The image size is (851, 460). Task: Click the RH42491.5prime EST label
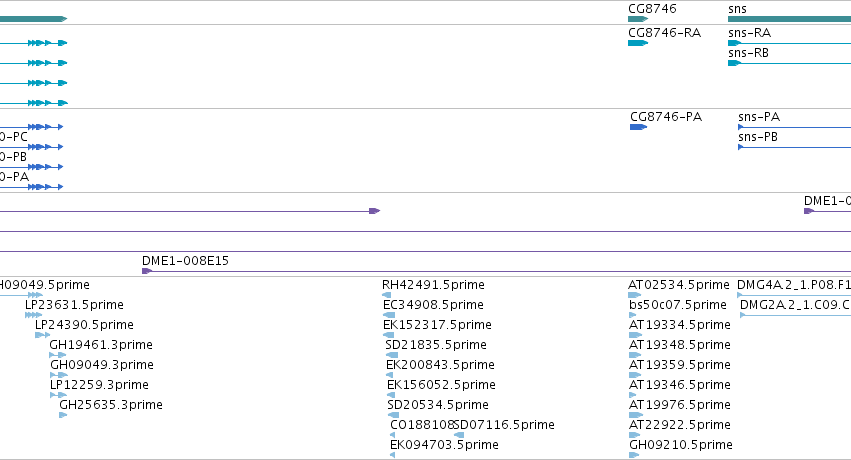433,285
